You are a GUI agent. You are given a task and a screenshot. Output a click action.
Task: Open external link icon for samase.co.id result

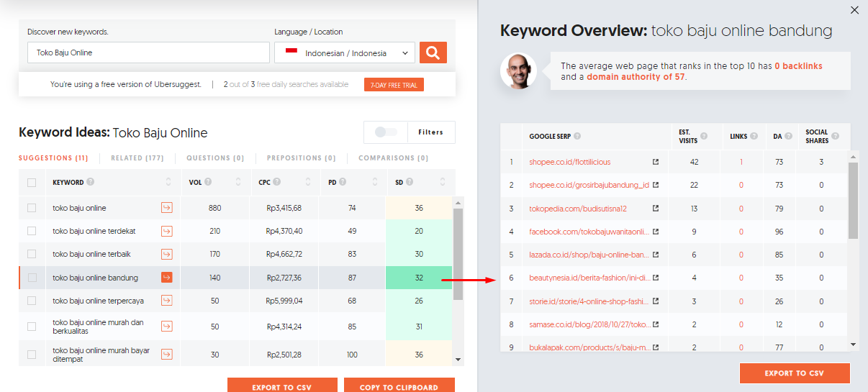click(656, 324)
